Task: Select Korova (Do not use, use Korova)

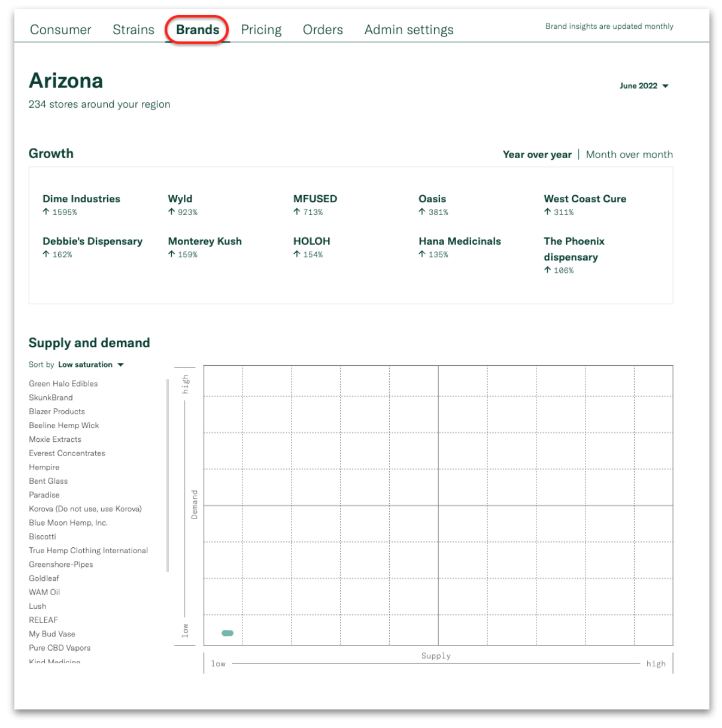Action: pyautogui.click(x=86, y=509)
